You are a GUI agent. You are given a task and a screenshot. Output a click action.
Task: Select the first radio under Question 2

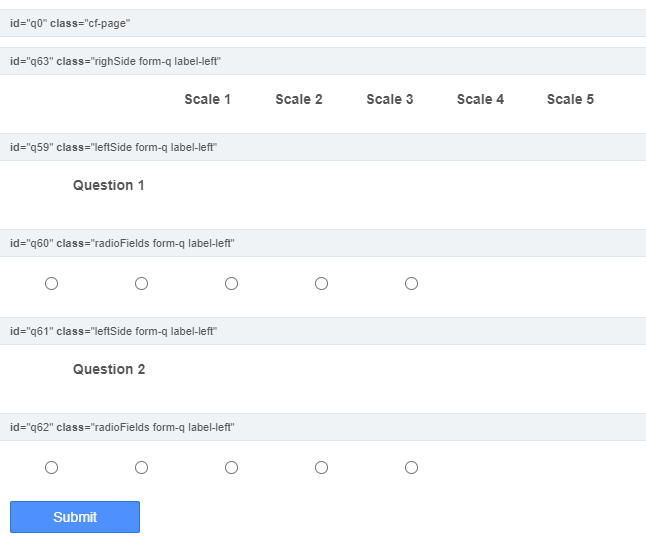click(51, 468)
